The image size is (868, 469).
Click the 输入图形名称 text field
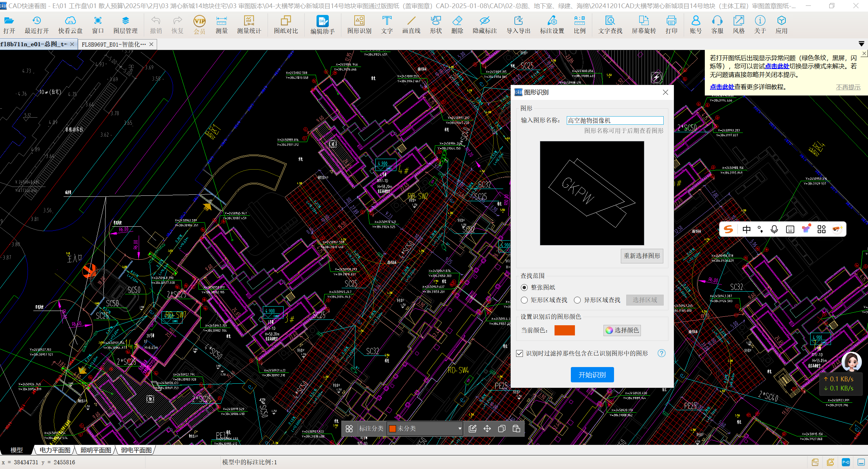pos(615,120)
